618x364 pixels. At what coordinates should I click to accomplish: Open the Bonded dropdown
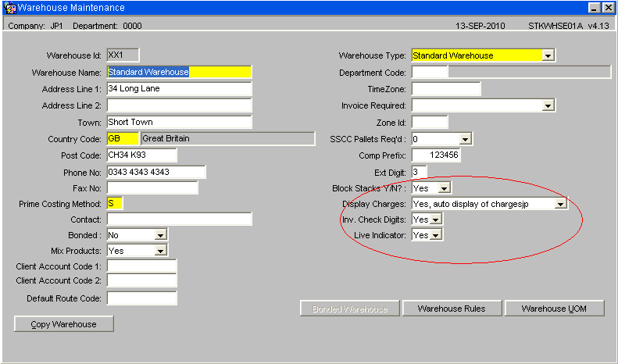[160, 235]
